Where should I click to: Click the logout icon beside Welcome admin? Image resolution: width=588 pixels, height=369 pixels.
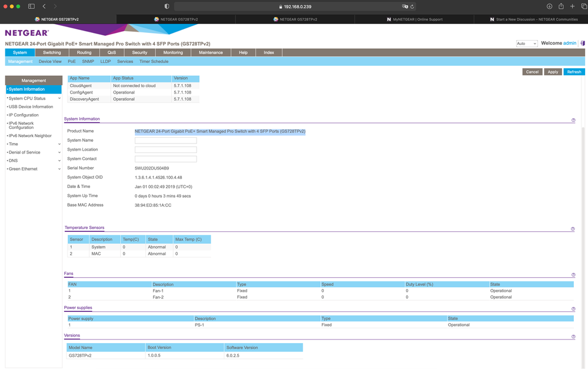click(582, 43)
